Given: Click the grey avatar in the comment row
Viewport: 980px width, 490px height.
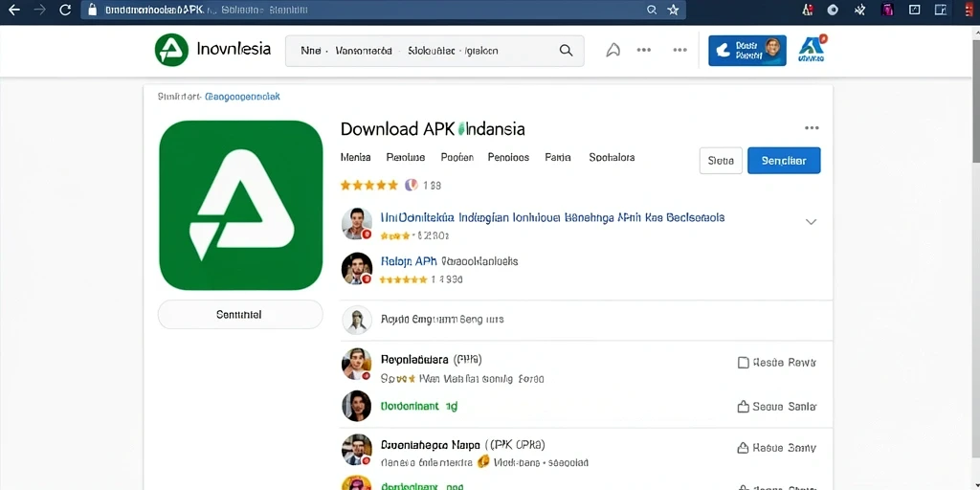Looking at the screenshot, I should tap(357, 320).
